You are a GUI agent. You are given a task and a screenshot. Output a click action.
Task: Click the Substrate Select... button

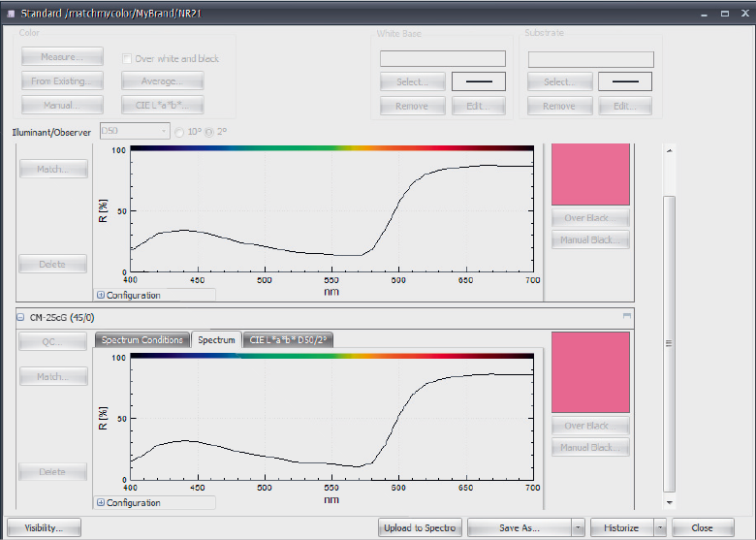[560, 81]
